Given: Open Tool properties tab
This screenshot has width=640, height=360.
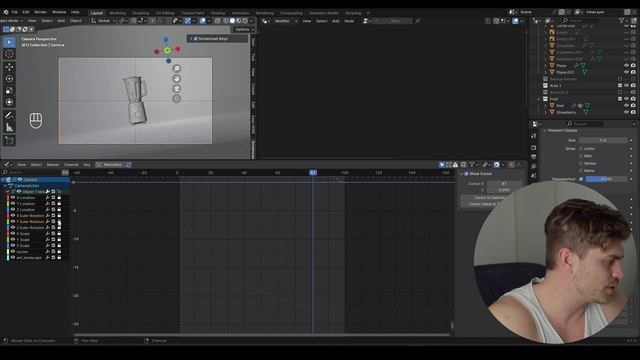Looking at the screenshot, I should tap(534, 136).
